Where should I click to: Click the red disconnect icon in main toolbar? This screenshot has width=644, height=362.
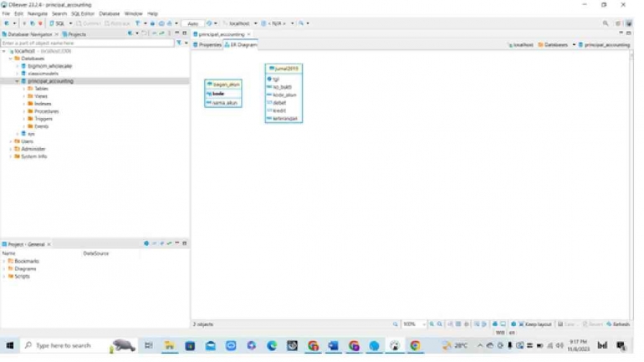40,23
